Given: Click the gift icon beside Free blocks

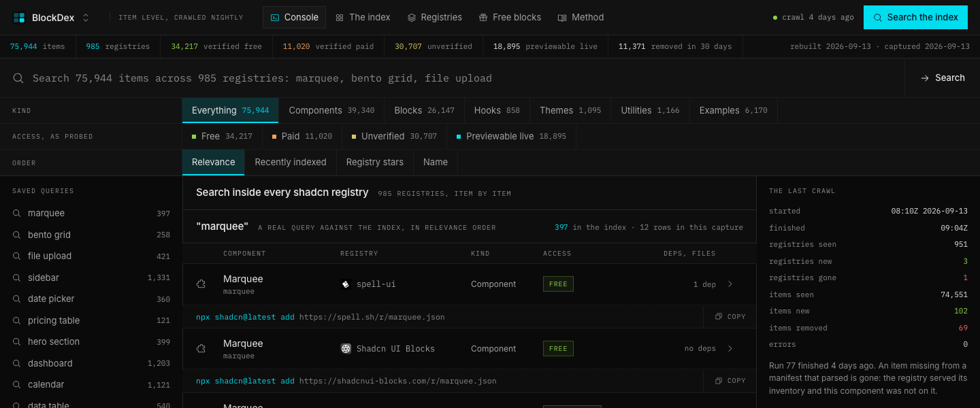Looking at the screenshot, I should point(483,18).
